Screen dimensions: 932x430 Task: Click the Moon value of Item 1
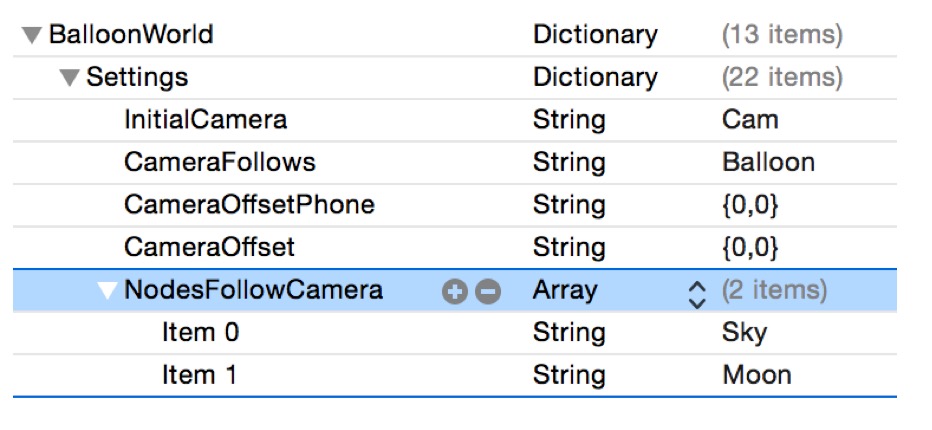[757, 376]
